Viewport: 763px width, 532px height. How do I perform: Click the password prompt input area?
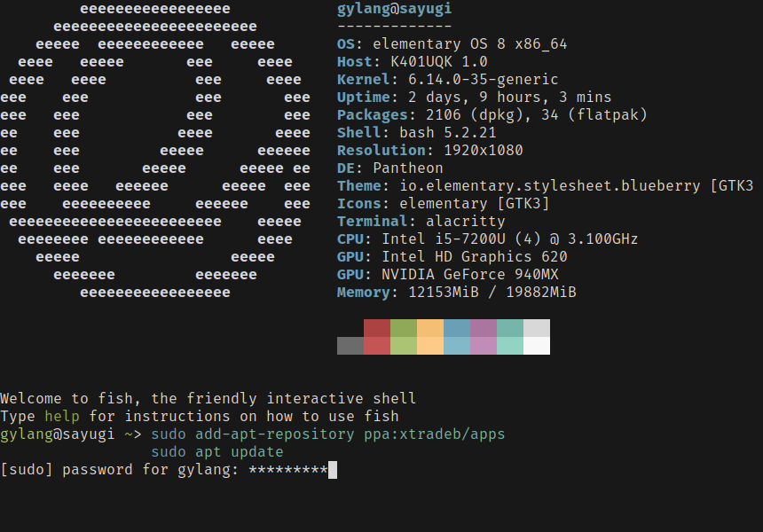pos(293,469)
